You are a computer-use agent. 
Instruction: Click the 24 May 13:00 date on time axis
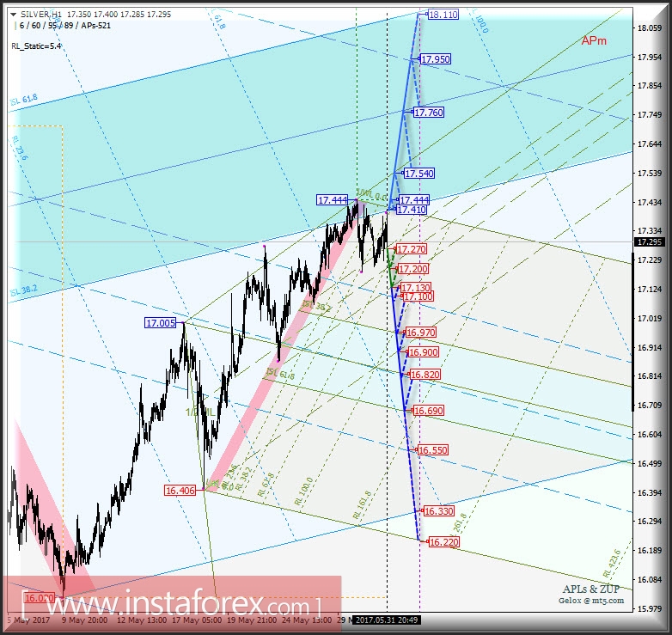307,620
